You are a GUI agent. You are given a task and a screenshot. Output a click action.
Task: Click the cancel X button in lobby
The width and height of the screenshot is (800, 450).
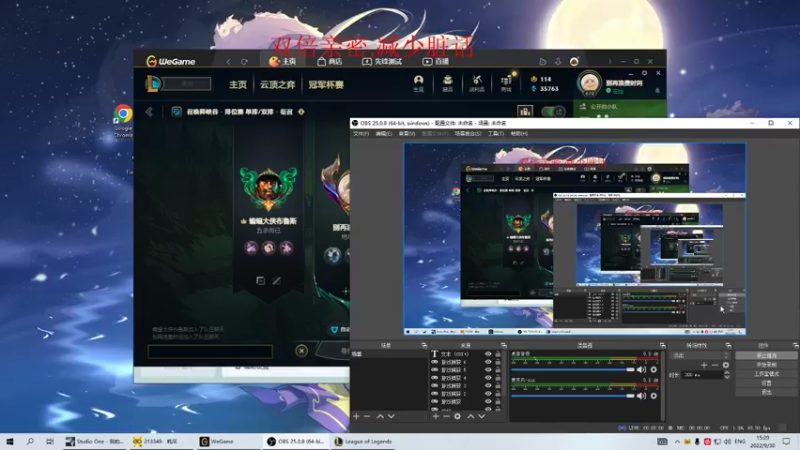click(302, 351)
